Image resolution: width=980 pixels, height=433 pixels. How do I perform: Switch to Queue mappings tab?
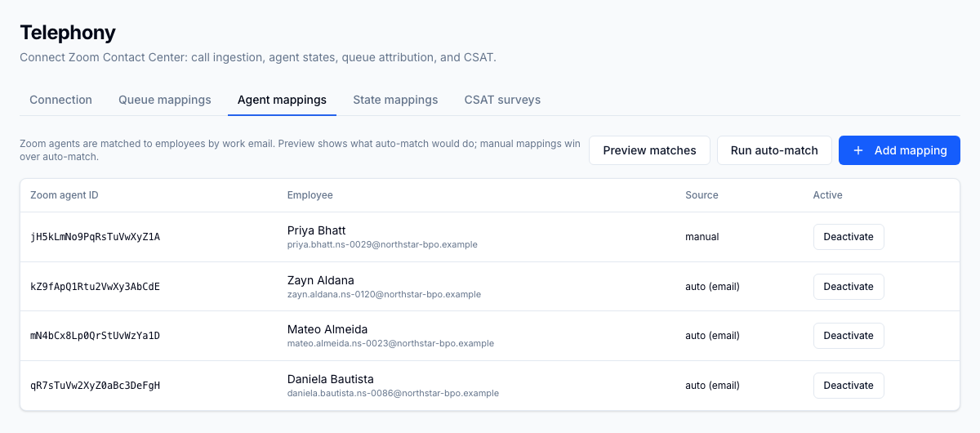click(x=165, y=100)
